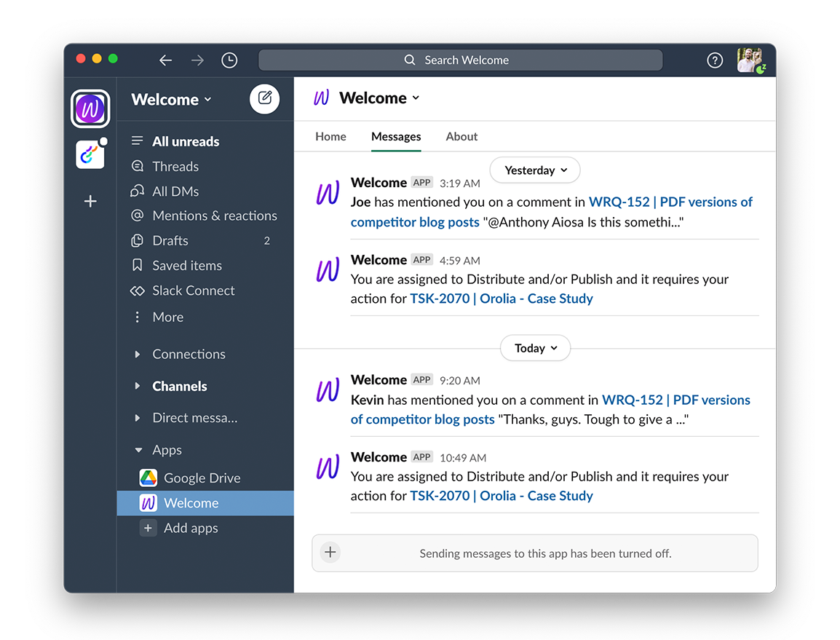Open TSK-2070 link in the 10:49 AM message

click(x=502, y=496)
